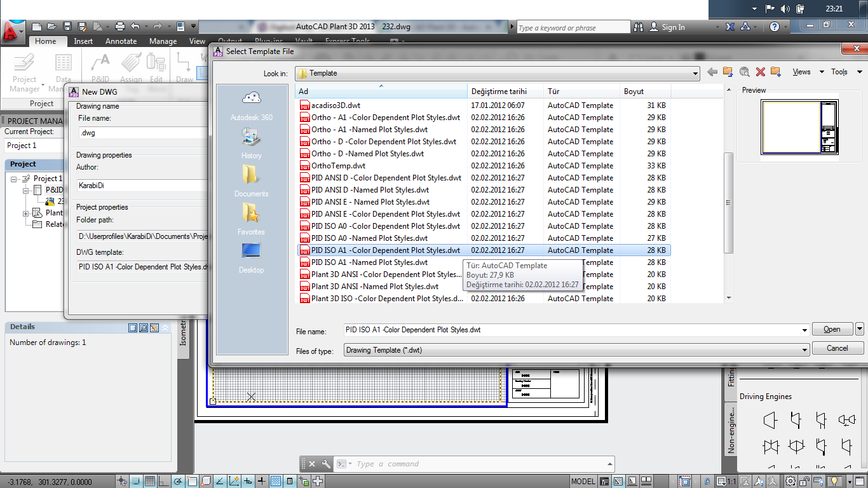868x488 pixels.
Task: Click the keyword search box in title bar
Action: (x=573, y=27)
